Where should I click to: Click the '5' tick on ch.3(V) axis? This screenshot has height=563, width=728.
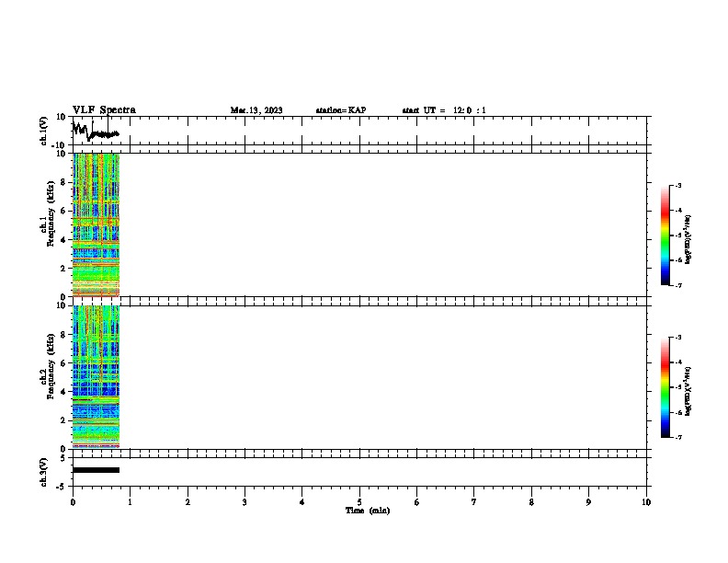63,458
